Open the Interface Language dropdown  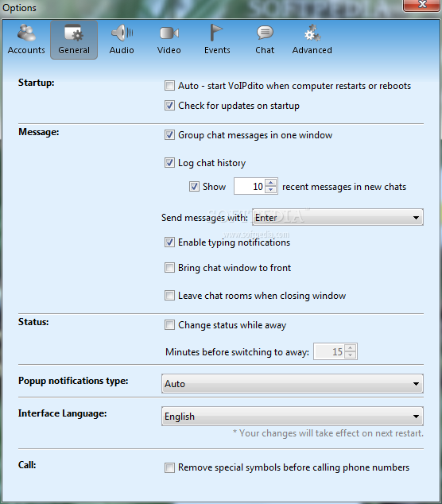click(x=293, y=417)
